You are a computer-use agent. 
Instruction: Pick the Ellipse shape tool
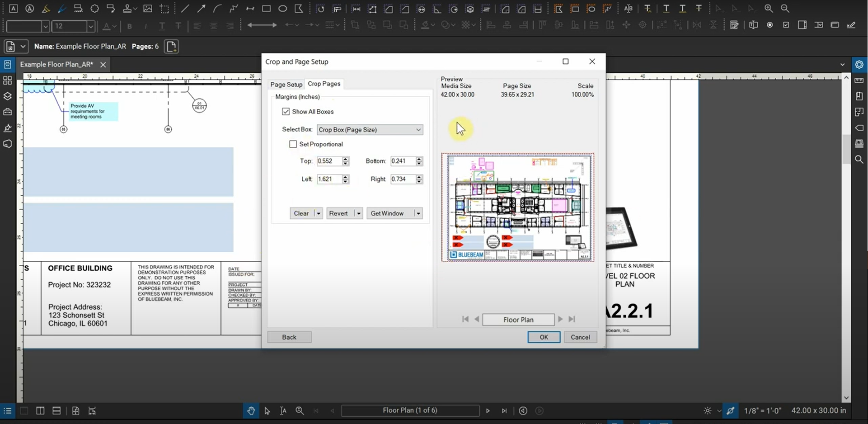[283, 8]
